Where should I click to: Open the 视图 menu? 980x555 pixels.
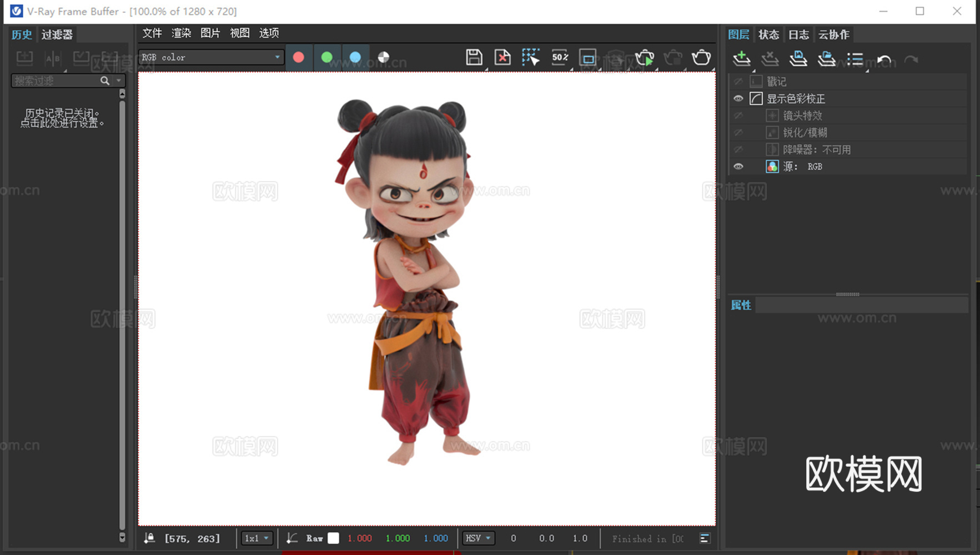pos(239,33)
